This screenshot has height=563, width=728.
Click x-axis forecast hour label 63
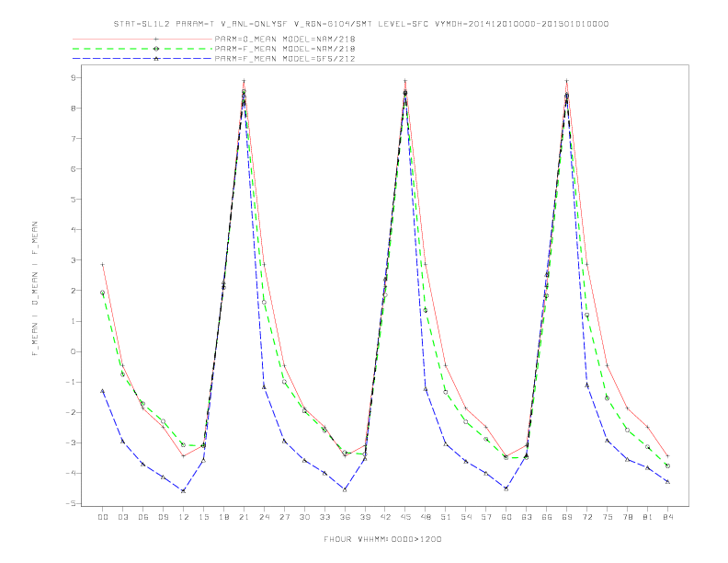pyautogui.click(x=527, y=517)
